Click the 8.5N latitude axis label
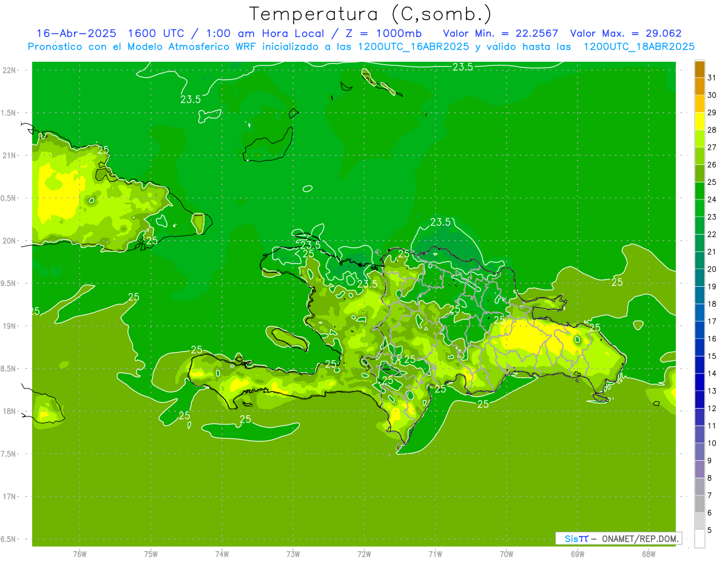 (x=9, y=369)
